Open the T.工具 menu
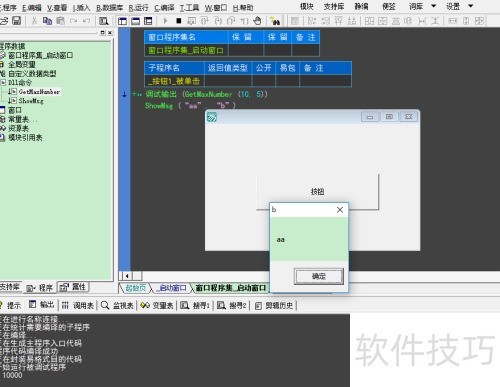 (189, 7)
